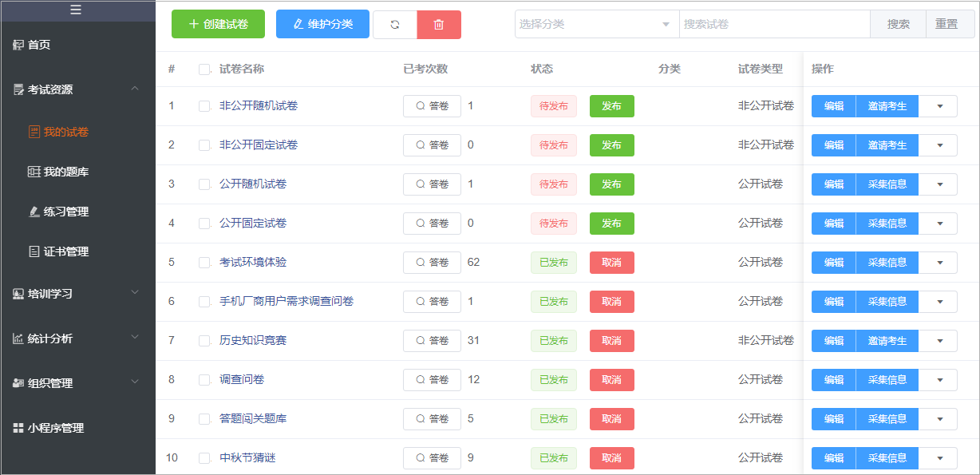Click the pencil icon on 维护分类
The width and height of the screenshot is (980, 475).
pyautogui.click(x=298, y=24)
